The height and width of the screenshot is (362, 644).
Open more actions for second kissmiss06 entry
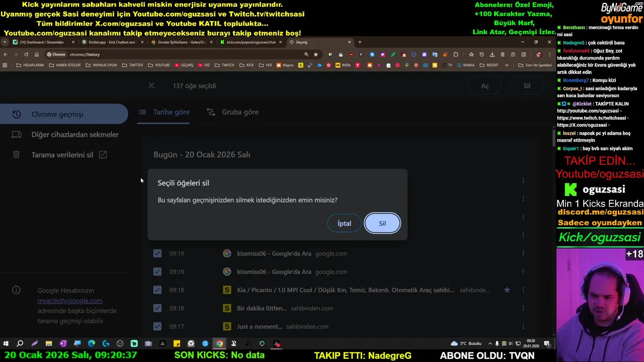523,271
